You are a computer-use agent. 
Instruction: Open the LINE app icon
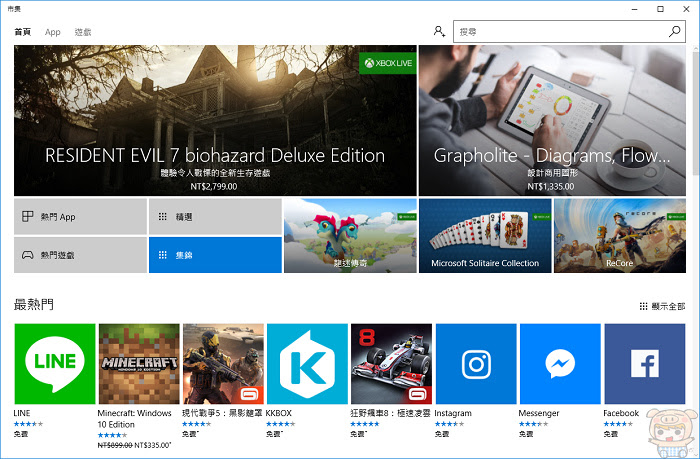click(55, 364)
